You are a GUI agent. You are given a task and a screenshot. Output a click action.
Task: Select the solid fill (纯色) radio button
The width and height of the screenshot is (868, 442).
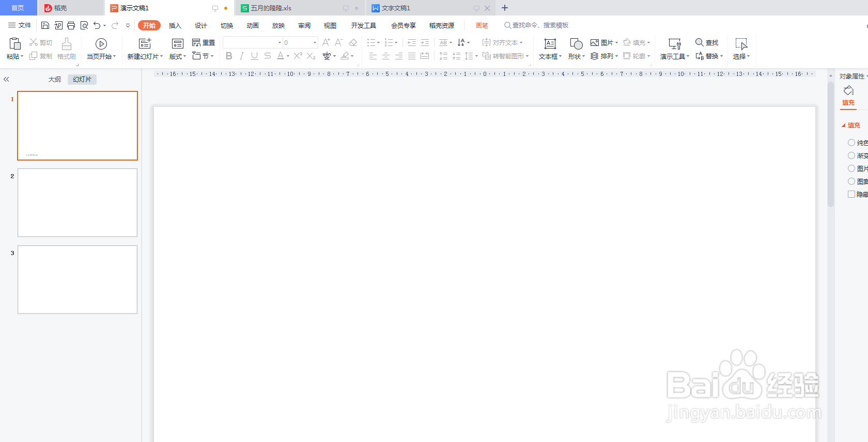(851, 143)
